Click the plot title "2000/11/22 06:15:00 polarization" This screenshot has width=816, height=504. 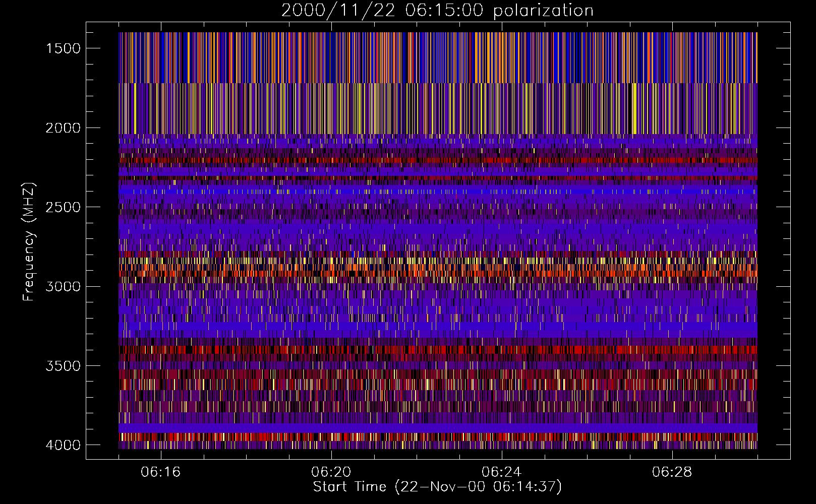point(437,11)
